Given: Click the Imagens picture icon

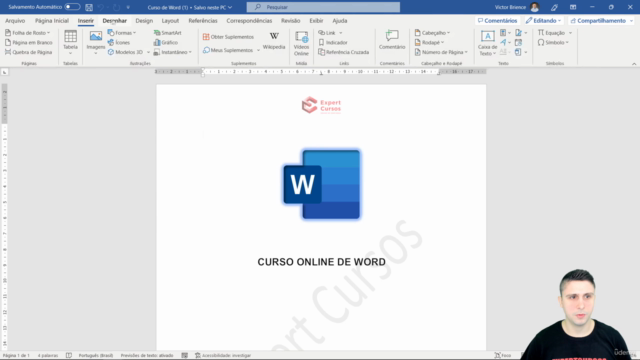Looking at the screenshot, I should pos(96,36).
